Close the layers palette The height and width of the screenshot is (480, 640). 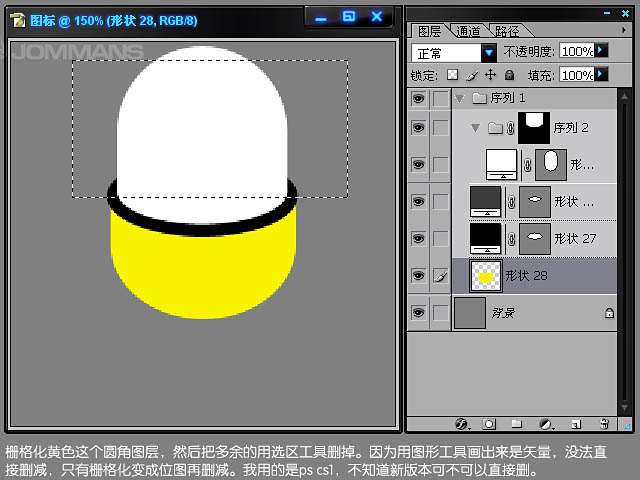(x=625, y=13)
